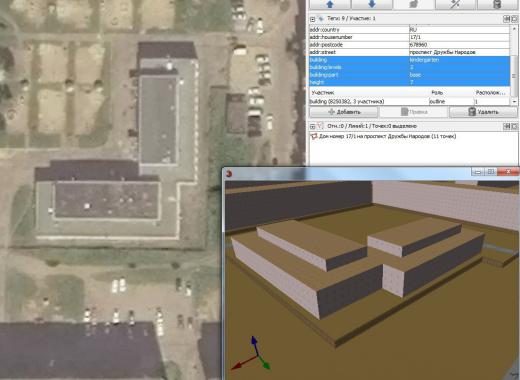Maximize the 3D view window
Screen dimensions: 520x380
[x=490, y=172]
